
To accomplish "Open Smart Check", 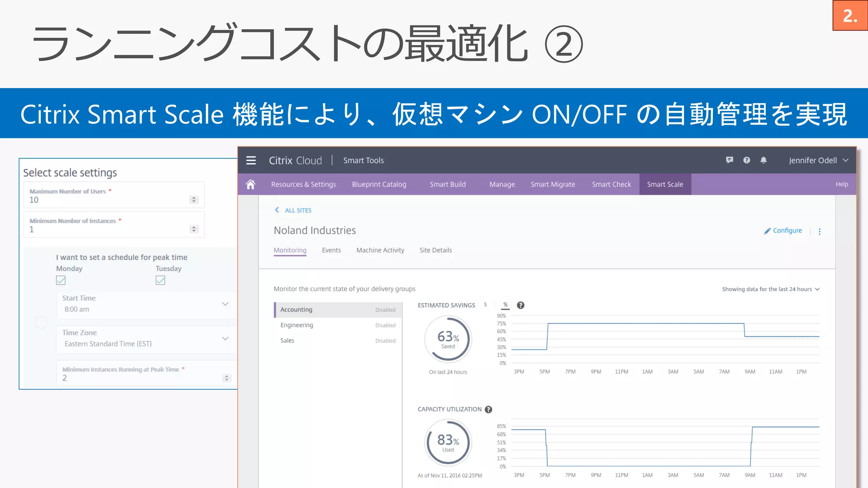I will click(x=611, y=184).
